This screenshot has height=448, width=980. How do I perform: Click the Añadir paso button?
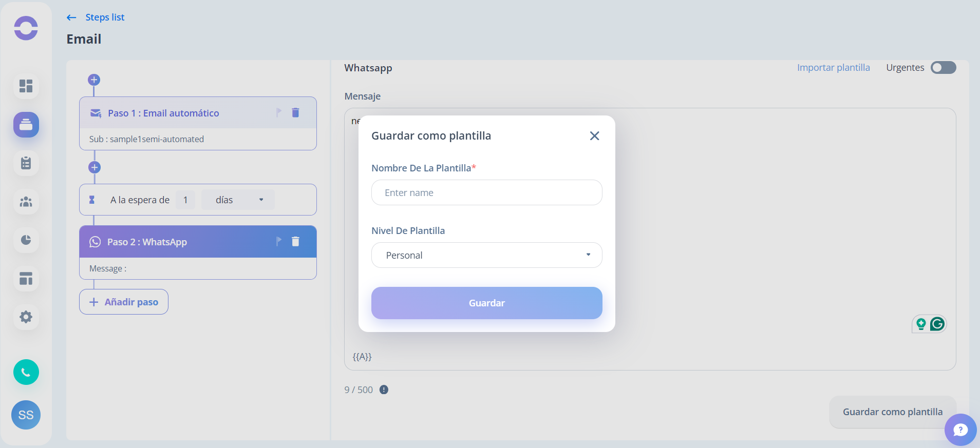(124, 302)
